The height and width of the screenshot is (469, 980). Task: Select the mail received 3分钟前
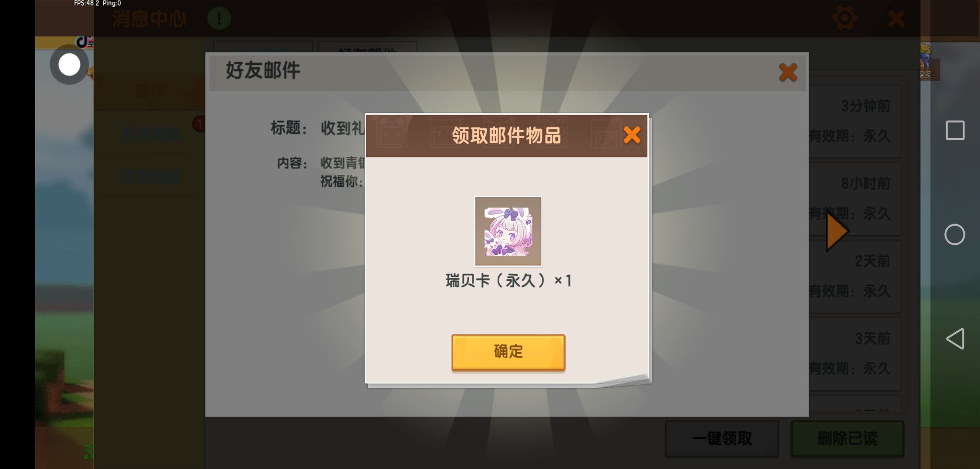(x=854, y=121)
